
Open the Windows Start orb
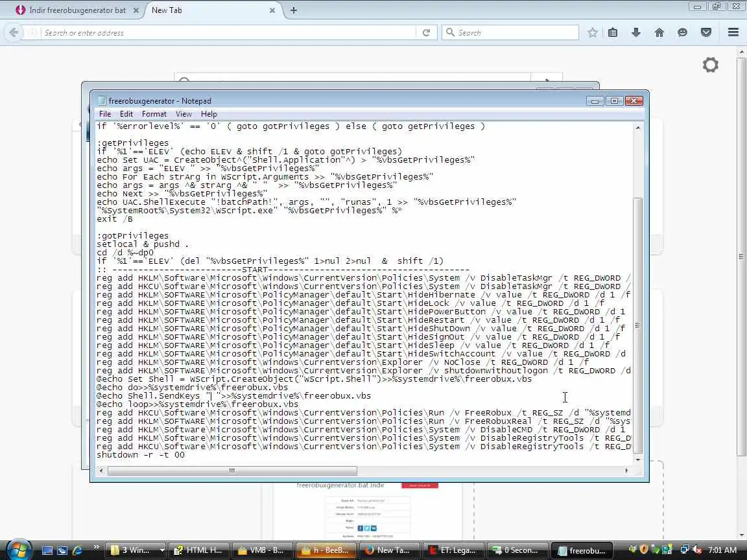[19, 550]
